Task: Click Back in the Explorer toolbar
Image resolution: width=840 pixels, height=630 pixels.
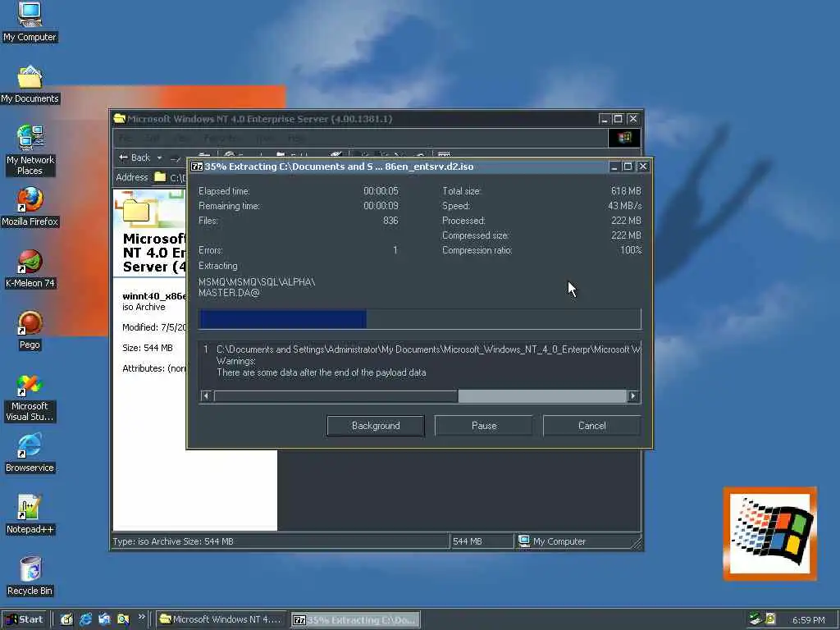Action: (134, 157)
